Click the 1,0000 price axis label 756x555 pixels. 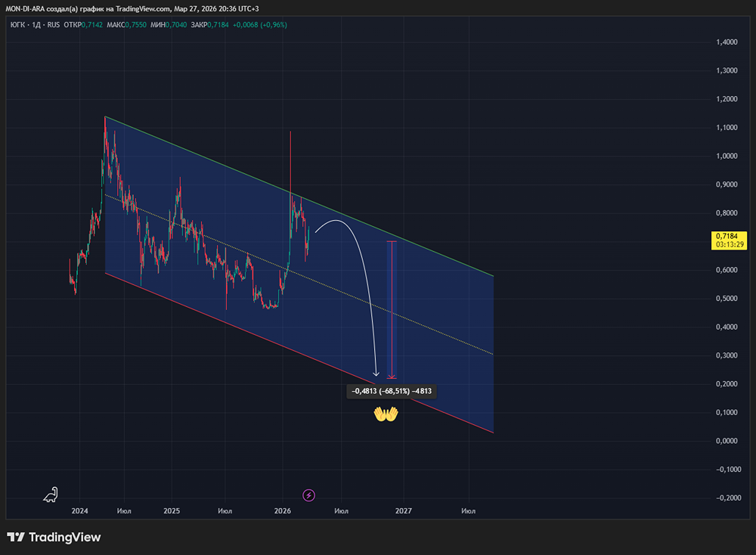[x=727, y=156]
